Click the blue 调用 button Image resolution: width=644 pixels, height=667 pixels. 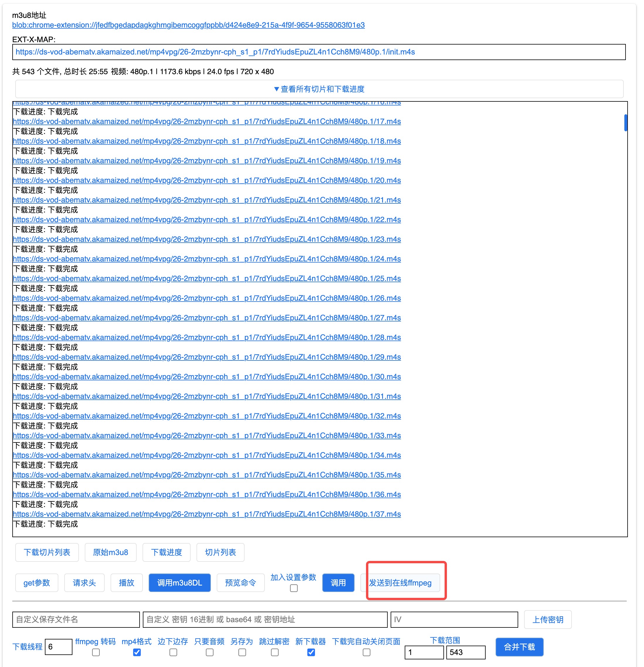point(338,583)
